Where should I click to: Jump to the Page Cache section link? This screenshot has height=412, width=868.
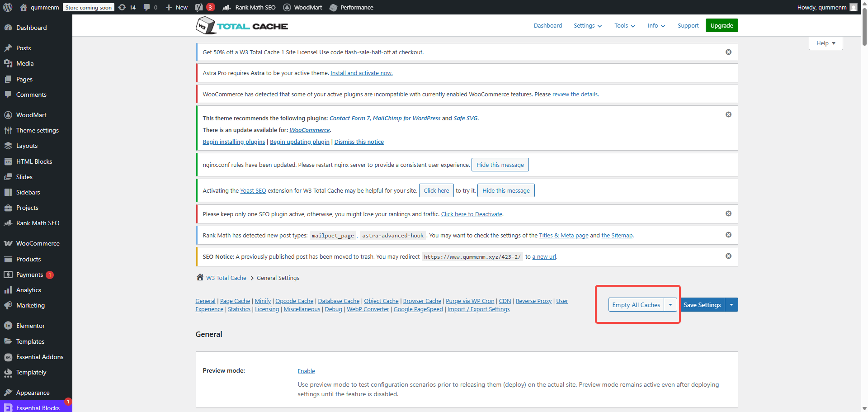pos(235,301)
